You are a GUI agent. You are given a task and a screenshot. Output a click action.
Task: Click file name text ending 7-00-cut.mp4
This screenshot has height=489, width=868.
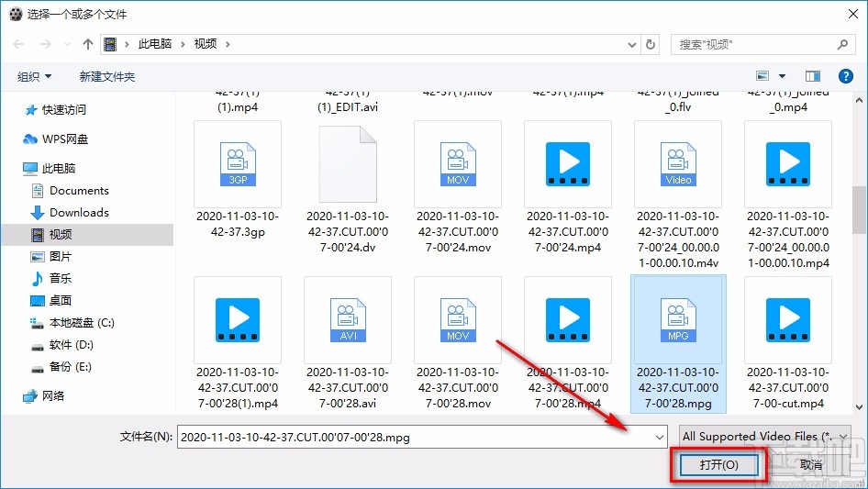(788, 388)
